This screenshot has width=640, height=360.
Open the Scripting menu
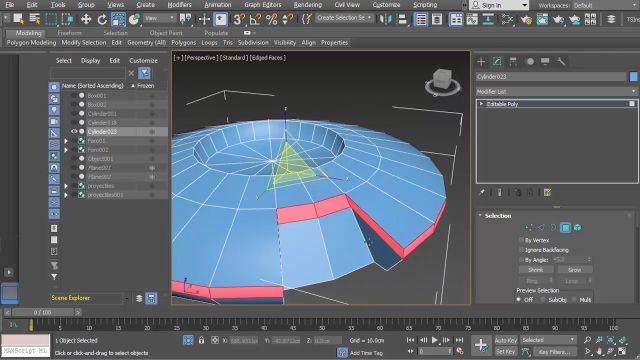[425, 5]
